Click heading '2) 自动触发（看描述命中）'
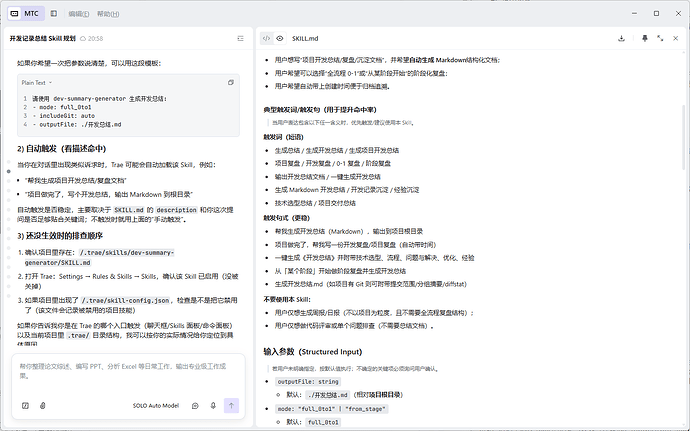 62,149
